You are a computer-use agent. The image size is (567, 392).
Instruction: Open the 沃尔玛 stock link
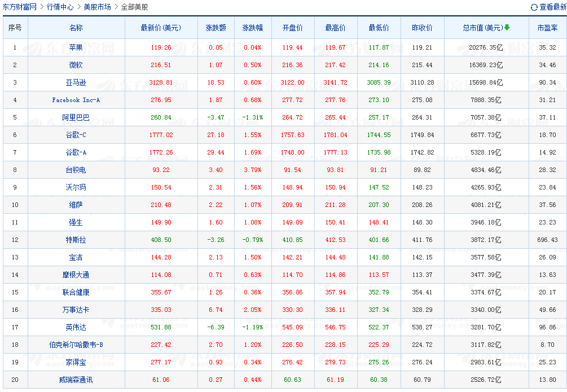(x=76, y=187)
